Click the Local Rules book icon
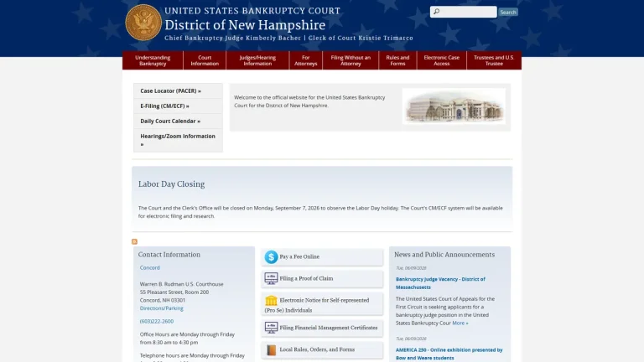 coord(271,349)
